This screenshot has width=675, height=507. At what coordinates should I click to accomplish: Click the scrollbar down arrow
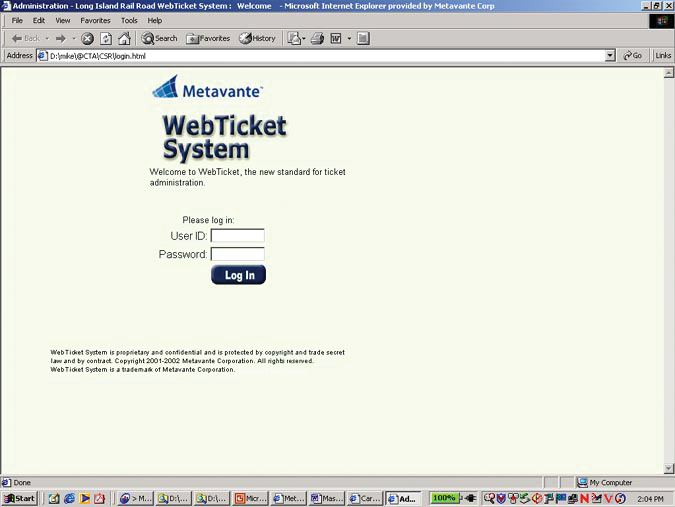pos(669,468)
